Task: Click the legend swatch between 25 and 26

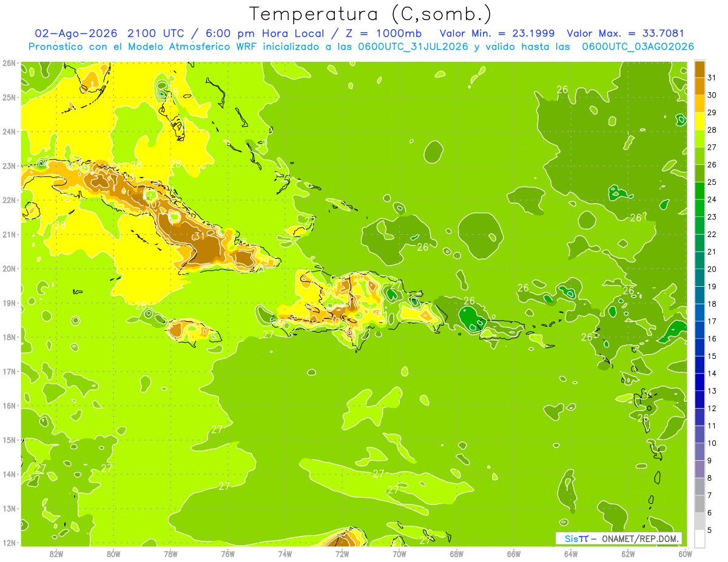Action: click(x=699, y=173)
